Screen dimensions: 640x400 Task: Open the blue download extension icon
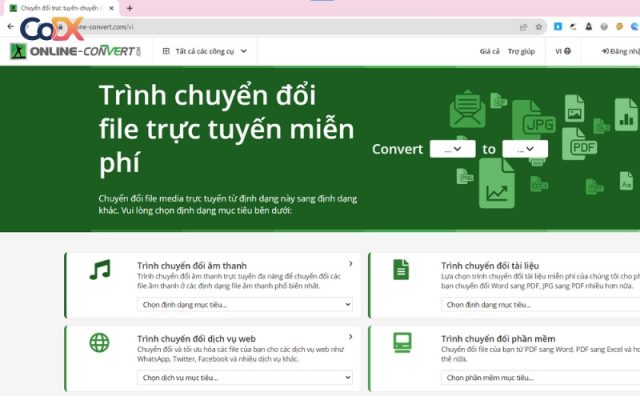[558, 27]
